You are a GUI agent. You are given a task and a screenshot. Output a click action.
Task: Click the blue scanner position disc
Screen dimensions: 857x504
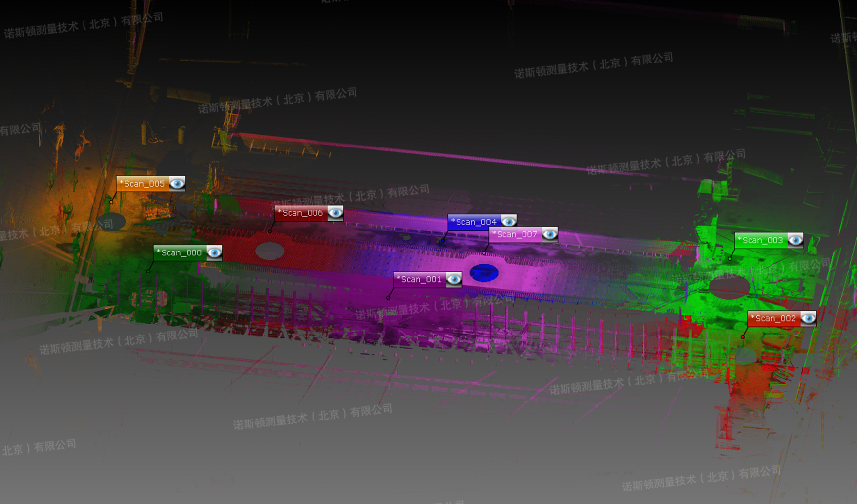pos(484,273)
